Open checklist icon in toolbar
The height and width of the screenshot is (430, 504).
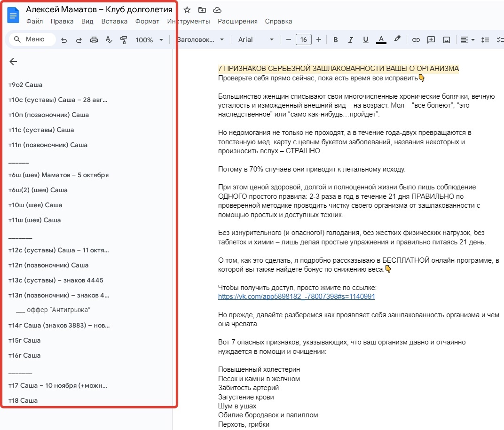tap(500, 40)
